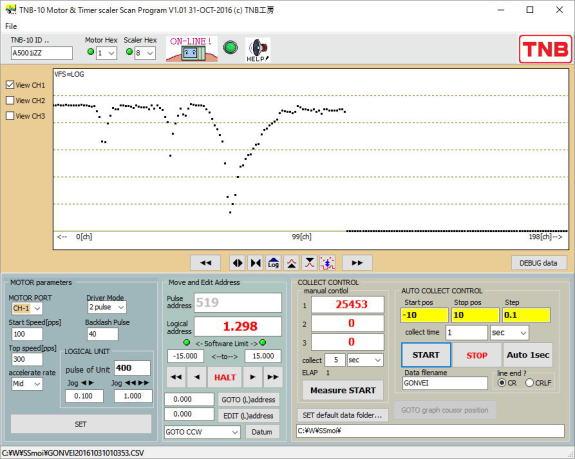Click the Backlash Pulse field

coord(103,334)
